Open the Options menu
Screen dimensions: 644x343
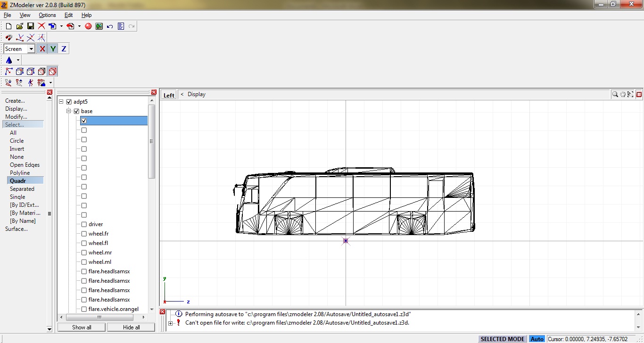pyautogui.click(x=47, y=15)
